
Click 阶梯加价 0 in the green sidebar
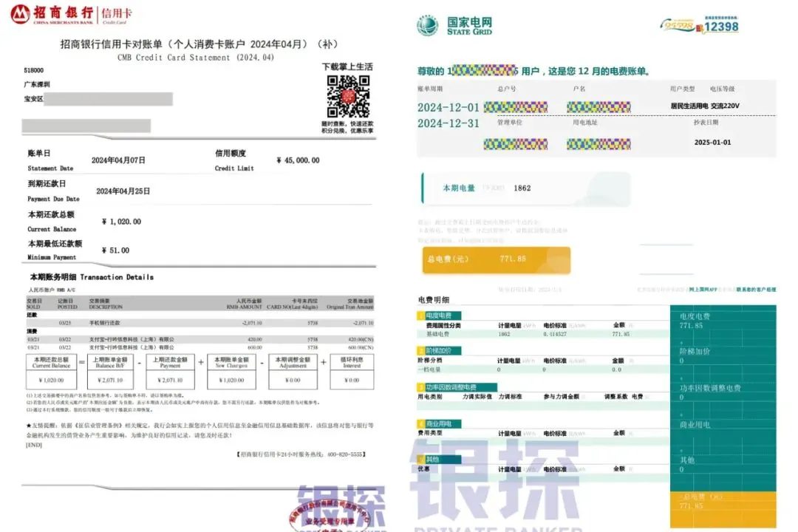695,356
